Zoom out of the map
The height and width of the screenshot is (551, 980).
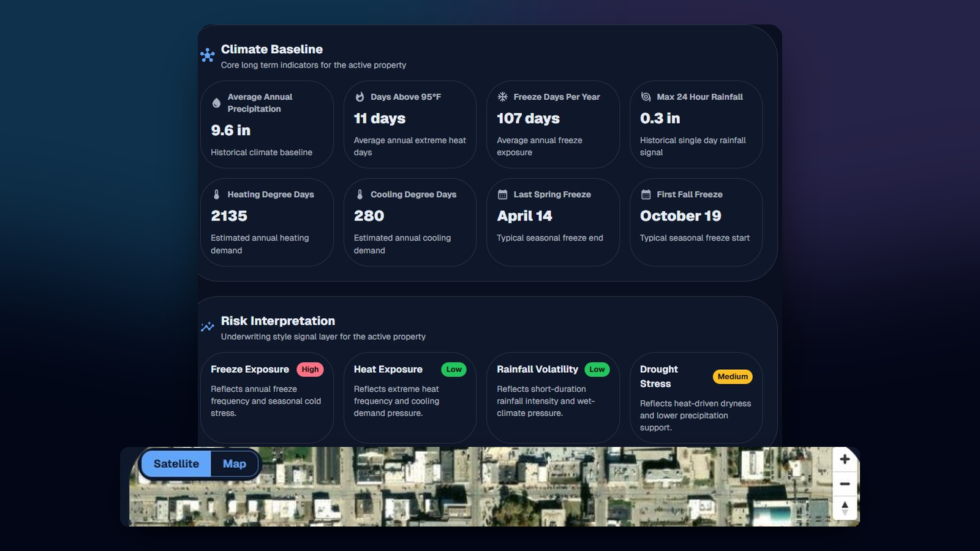point(845,484)
